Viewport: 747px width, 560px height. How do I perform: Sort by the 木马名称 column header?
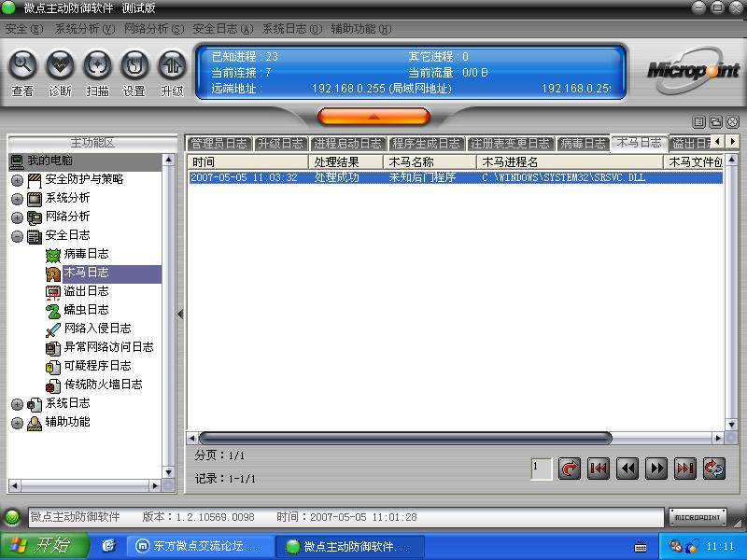[430, 161]
